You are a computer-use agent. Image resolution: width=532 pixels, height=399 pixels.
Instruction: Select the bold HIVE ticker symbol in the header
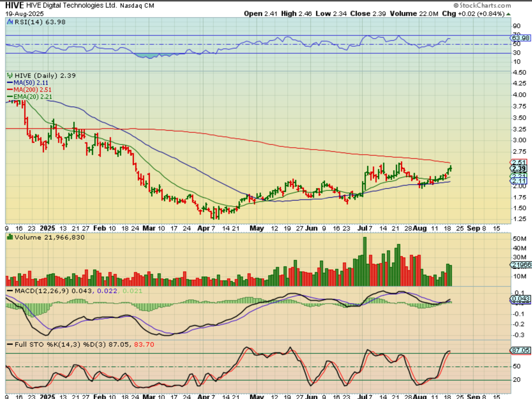[14, 5]
